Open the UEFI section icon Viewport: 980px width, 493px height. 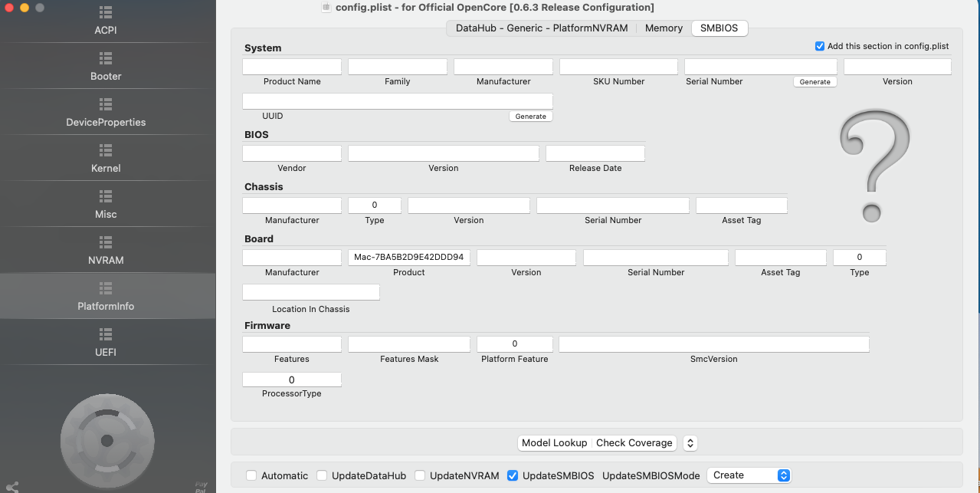tap(106, 334)
